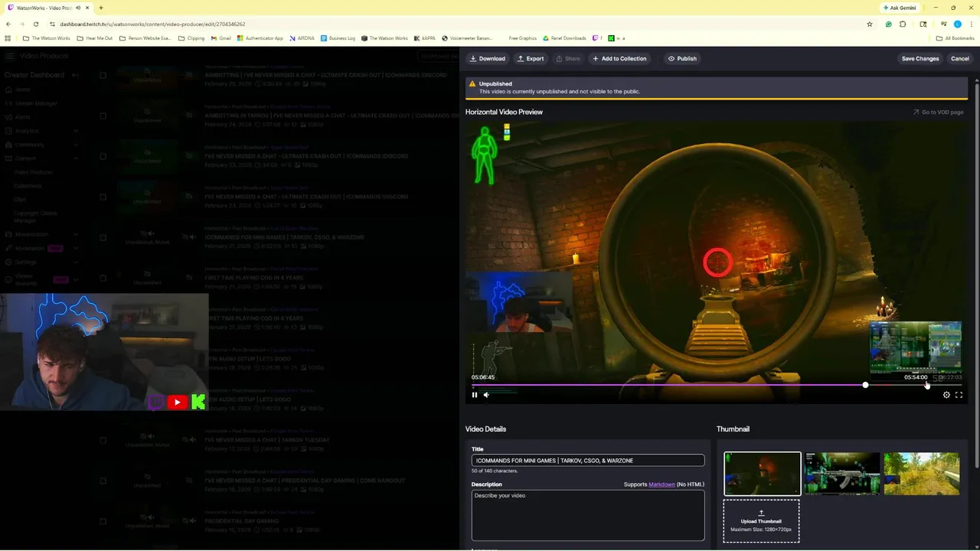Publish the video

pos(682,58)
